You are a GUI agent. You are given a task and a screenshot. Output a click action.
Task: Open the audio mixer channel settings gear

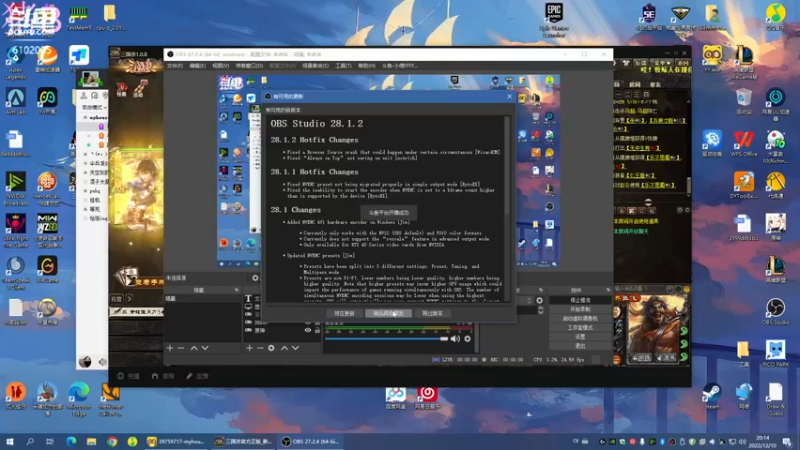467,339
